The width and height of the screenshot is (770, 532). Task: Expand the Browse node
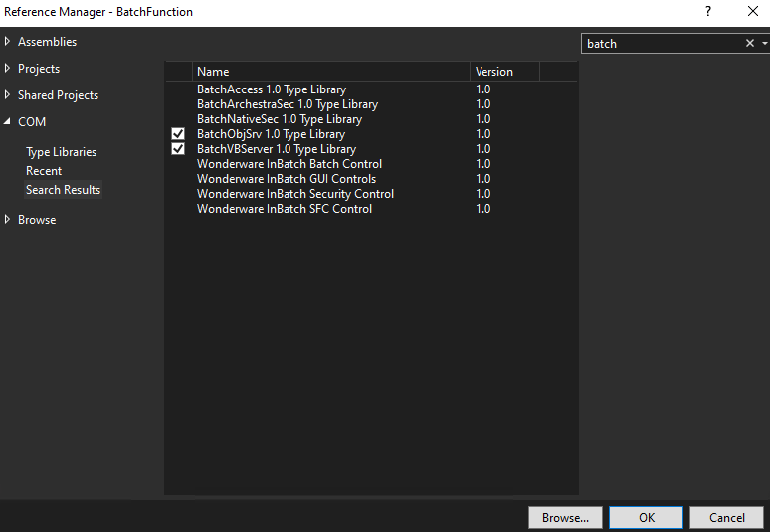pyautogui.click(x=7, y=220)
